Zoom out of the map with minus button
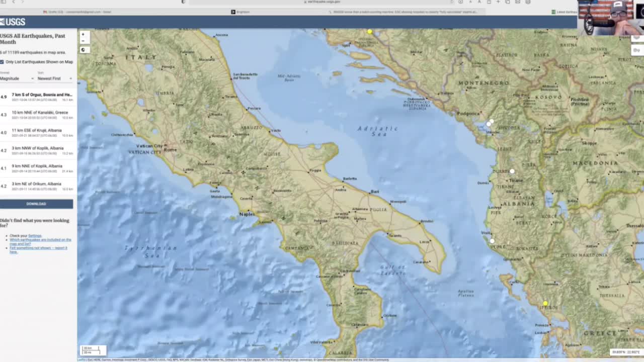Viewport: 644px width, 362px height. point(84,41)
